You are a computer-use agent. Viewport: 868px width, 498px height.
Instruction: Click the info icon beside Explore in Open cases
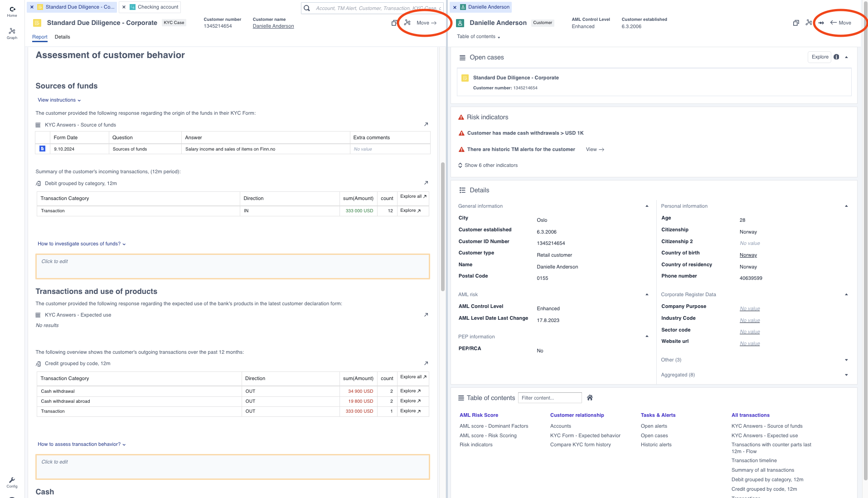(836, 57)
